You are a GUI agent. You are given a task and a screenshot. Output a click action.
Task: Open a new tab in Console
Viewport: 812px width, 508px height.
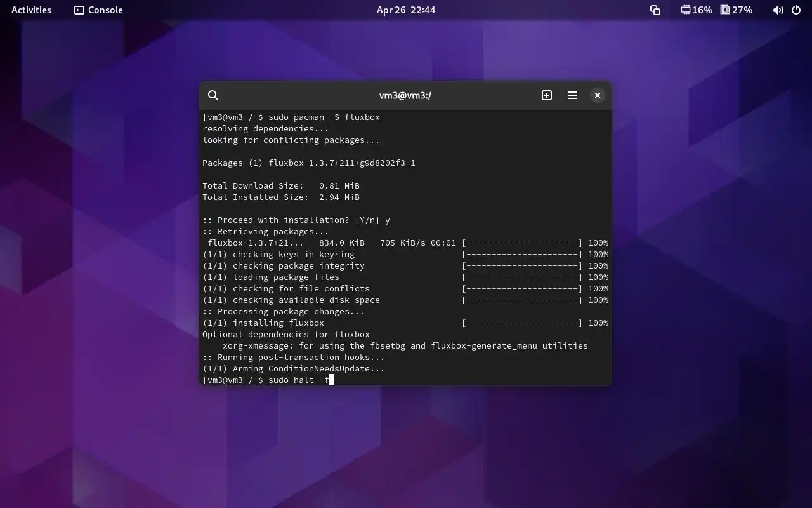[x=547, y=95]
